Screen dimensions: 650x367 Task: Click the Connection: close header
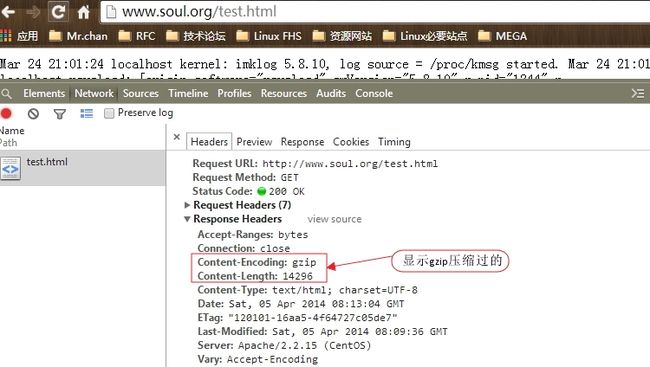coord(243,248)
